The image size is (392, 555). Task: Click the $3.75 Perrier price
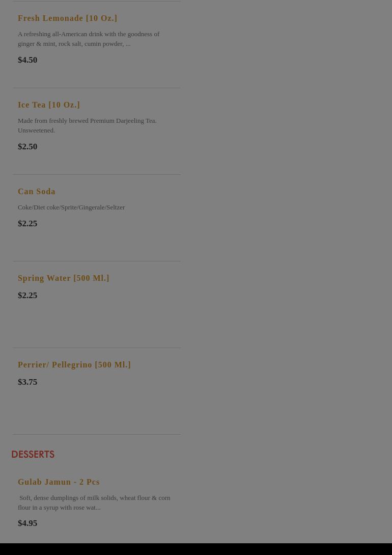coord(27,382)
